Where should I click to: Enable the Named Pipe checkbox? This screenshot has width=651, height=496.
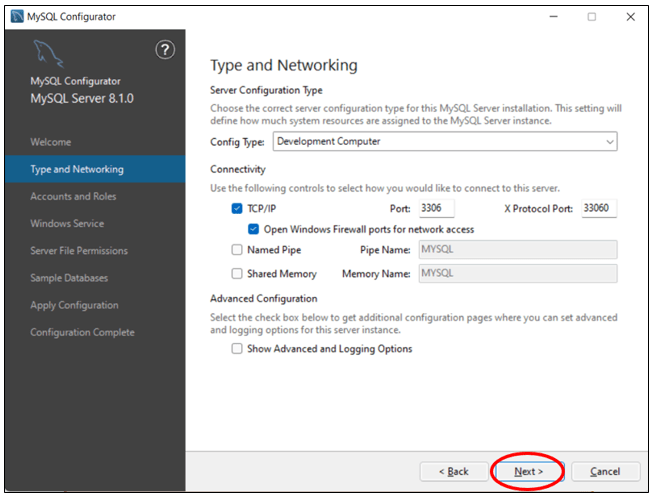pos(237,250)
